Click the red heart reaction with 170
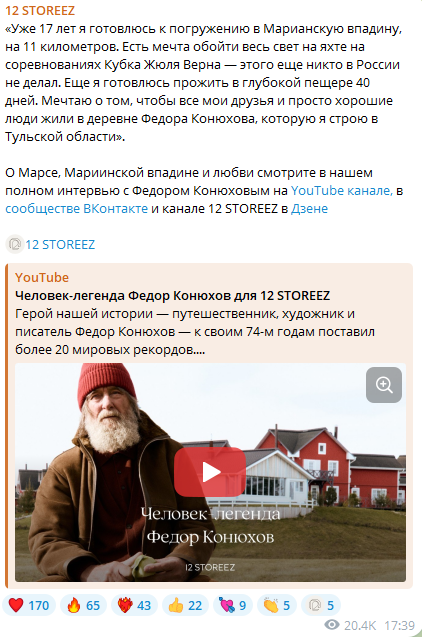422x637 pixels. [x=29, y=605]
